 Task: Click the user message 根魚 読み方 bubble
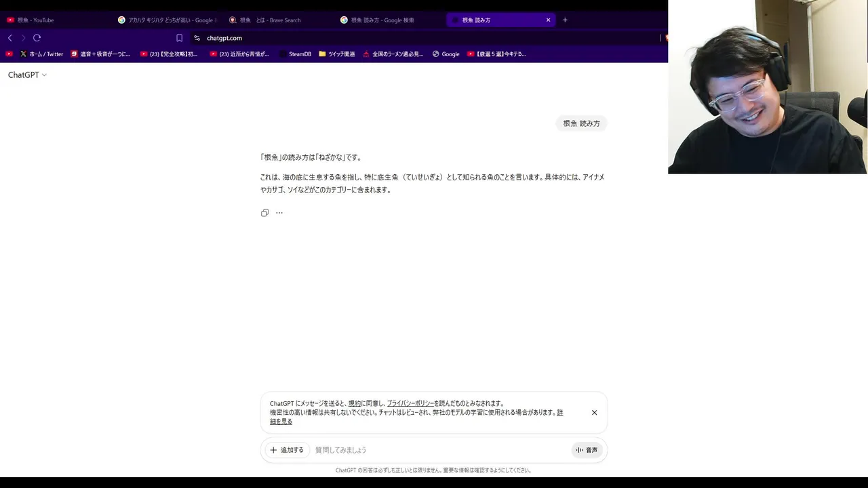coord(581,123)
